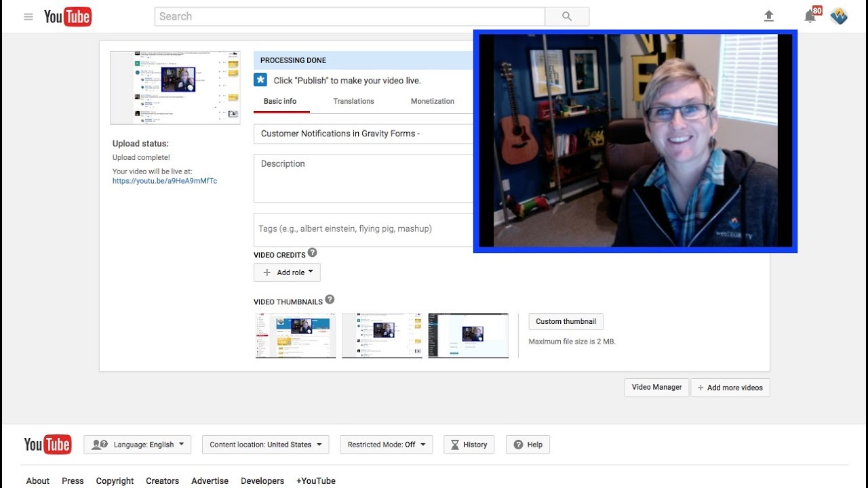Image resolution: width=868 pixels, height=488 pixels.
Task: Click the Video Credits help question mark
Action: tap(312, 252)
